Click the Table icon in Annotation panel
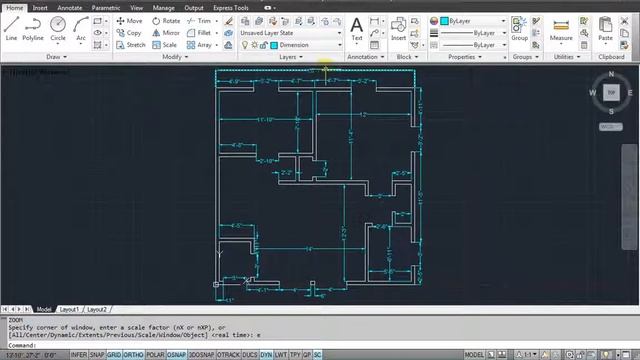640x360 pixels. (374, 45)
